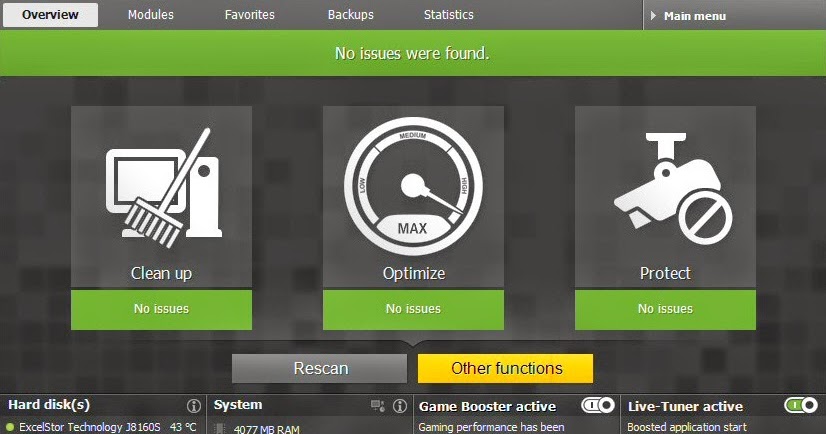826x434 pixels.
Task: Click the System hardware devices icon
Action: (x=378, y=406)
